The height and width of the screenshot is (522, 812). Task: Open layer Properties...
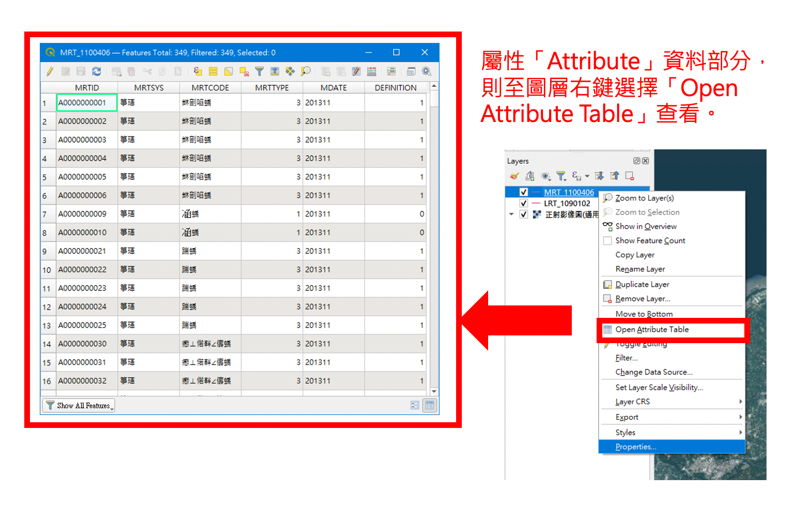[672, 447]
